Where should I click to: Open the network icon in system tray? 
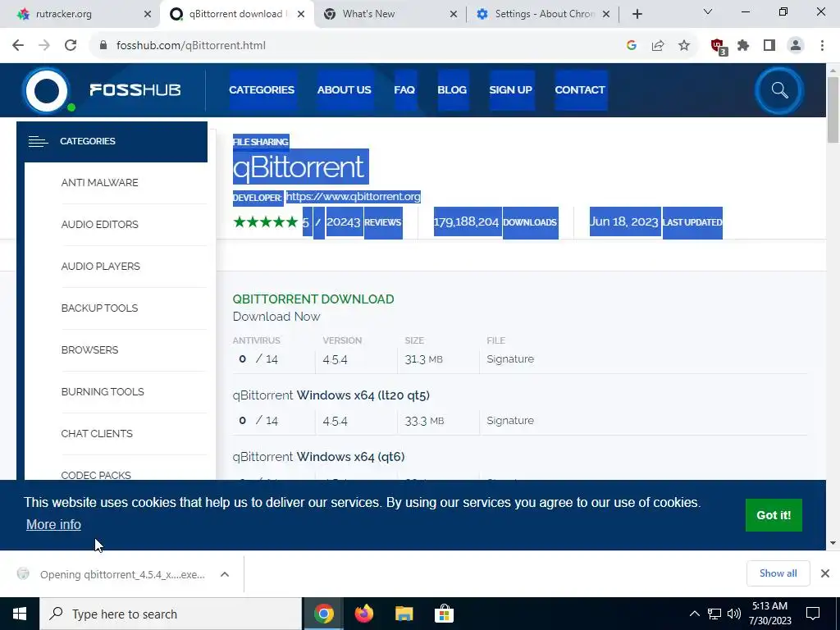tap(714, 614)
